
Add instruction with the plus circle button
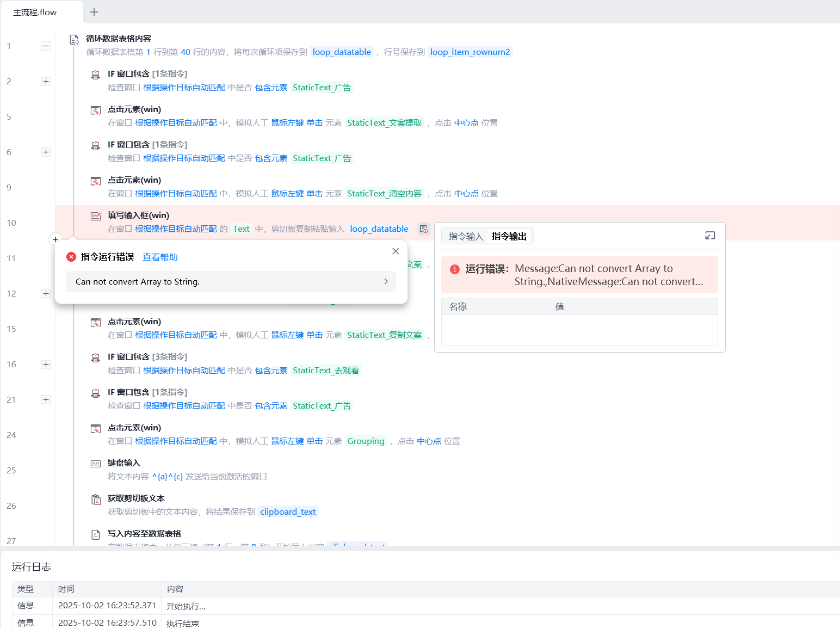(55, 239)
